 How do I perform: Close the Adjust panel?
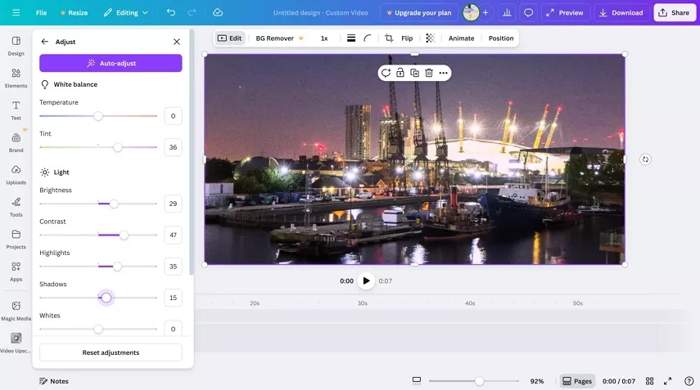click(177, 41)
